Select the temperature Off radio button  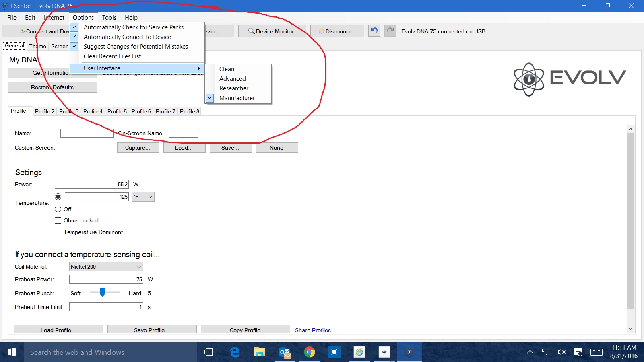[58, 209]
